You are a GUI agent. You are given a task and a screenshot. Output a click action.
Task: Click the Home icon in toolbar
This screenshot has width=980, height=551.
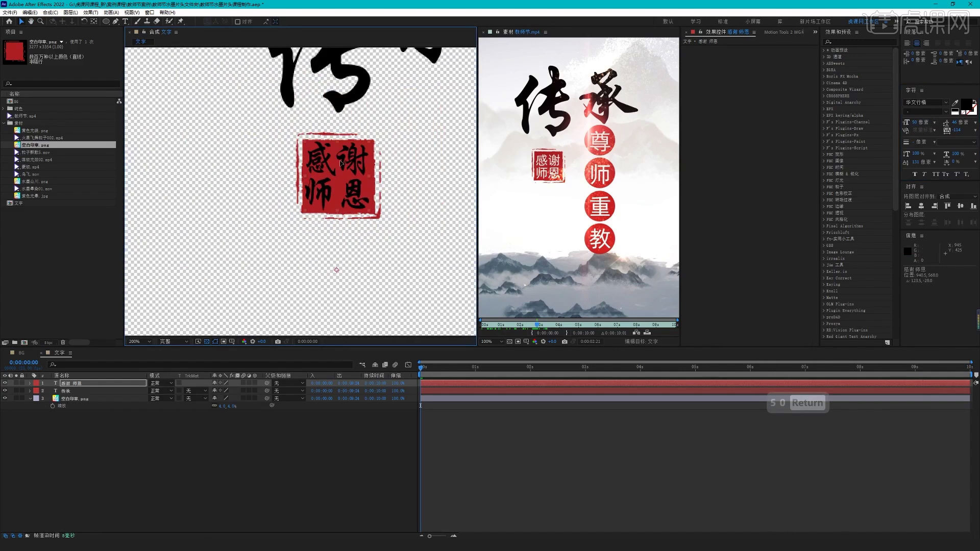pyautogui.click(x=9, y=21)
